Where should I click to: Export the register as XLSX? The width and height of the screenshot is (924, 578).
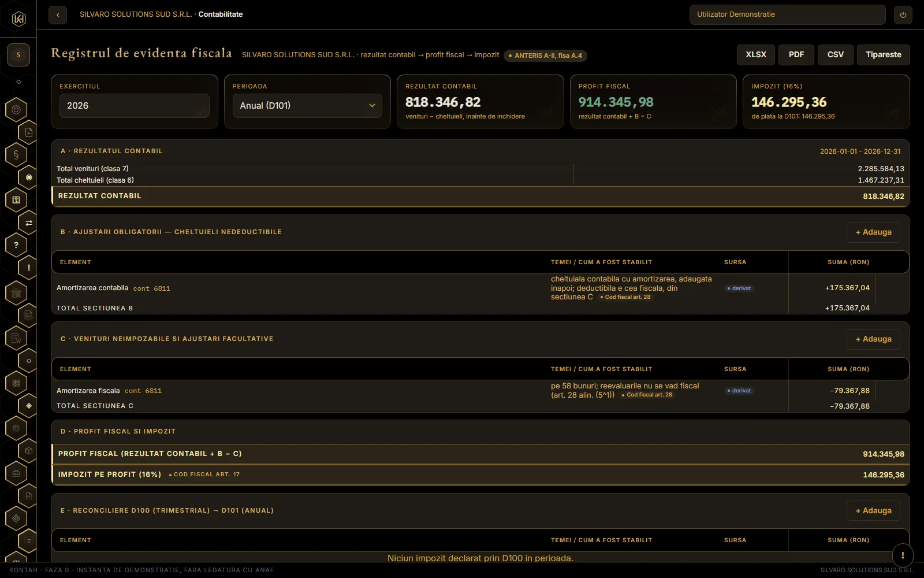coord(756,55)
